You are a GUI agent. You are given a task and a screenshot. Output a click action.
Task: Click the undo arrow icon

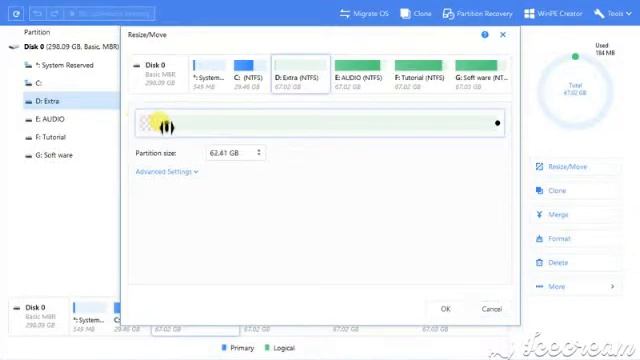[38, 13]
